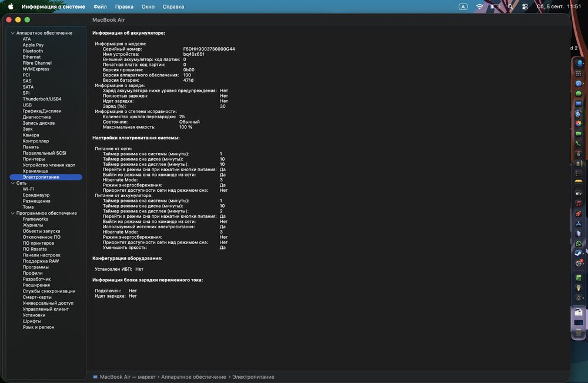Open the Файл menu
This screenshot has width=588, height=383.
click(x=100, y=6)
